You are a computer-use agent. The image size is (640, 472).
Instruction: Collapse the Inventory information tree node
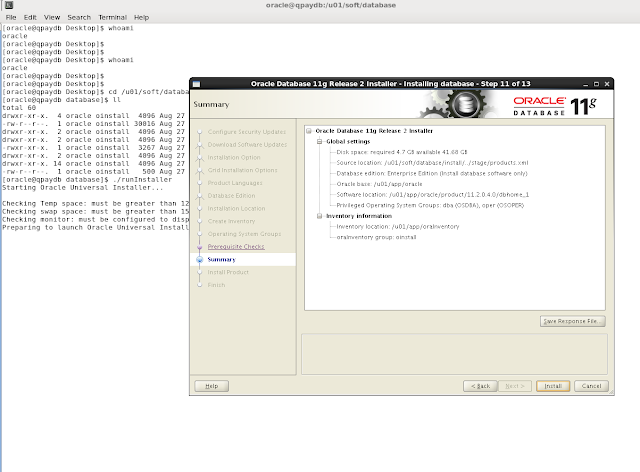pos(320,216)
